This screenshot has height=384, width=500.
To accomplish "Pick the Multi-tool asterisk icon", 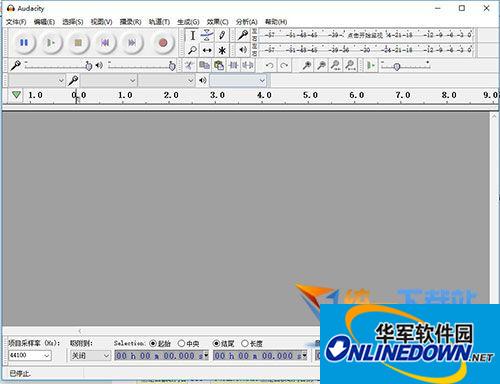I will coord(222,50).
